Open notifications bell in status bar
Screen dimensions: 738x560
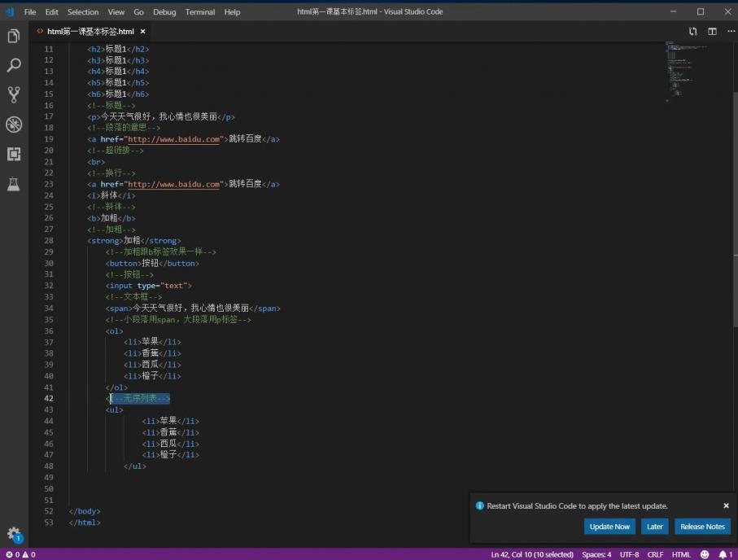[723, 554]
